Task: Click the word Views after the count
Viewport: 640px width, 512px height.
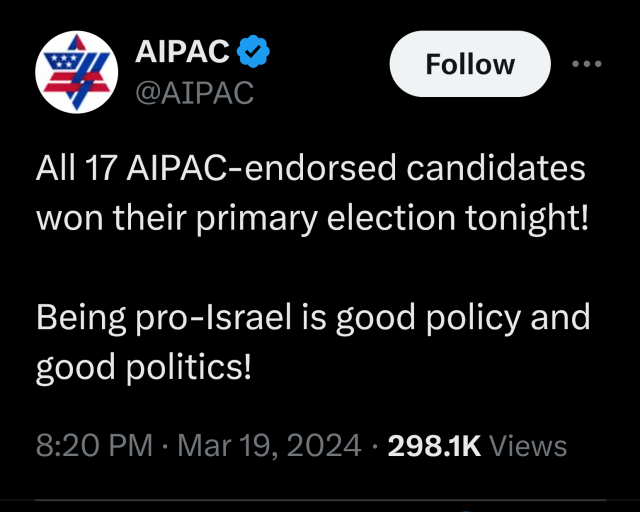Action: 528,446
